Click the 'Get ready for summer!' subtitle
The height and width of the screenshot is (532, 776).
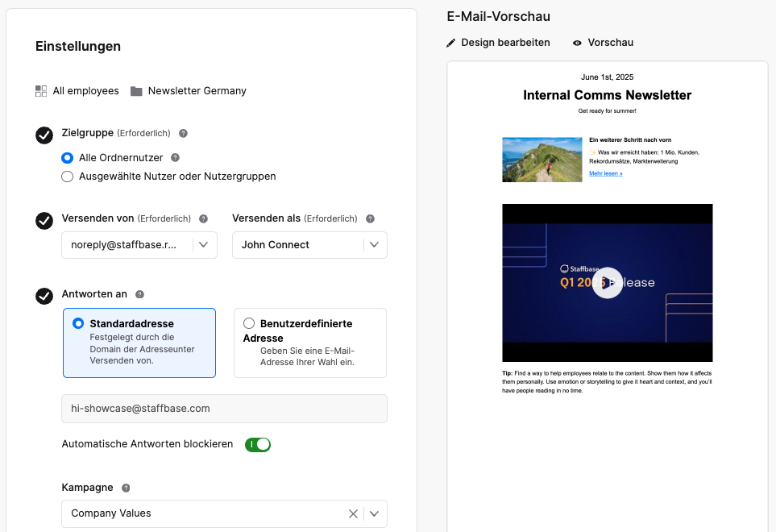[608, 111]
